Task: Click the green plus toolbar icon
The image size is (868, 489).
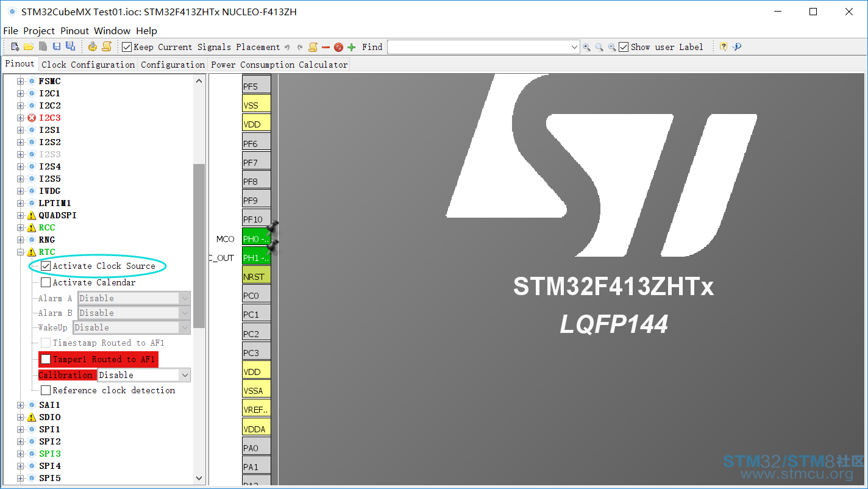Action: coord(351,47)
